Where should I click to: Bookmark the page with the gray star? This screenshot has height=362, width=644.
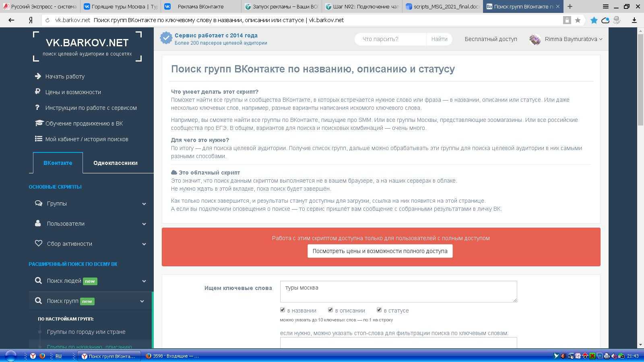click(578, 20)
